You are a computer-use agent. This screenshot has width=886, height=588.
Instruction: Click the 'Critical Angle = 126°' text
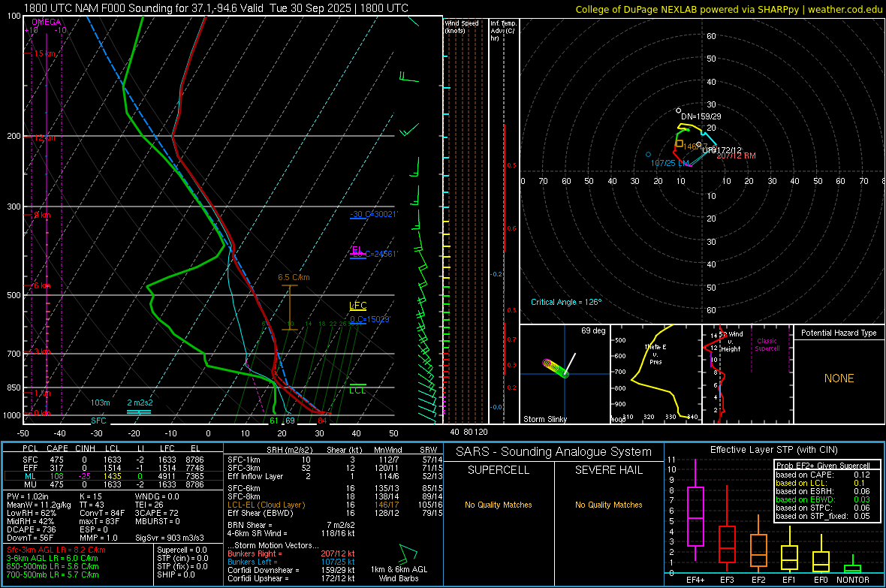coord(566,302)
